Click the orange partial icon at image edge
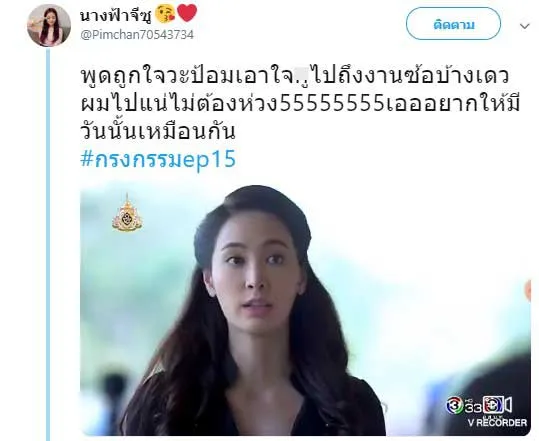The height and width of the screenshot is (441, 539). click(528, 290)
